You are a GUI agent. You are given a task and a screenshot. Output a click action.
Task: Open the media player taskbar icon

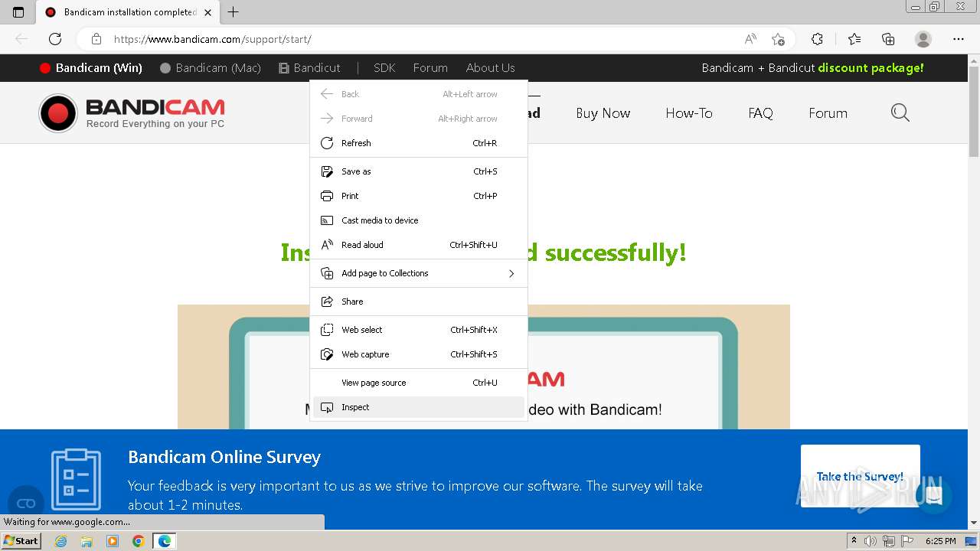[x=113, y=541]
